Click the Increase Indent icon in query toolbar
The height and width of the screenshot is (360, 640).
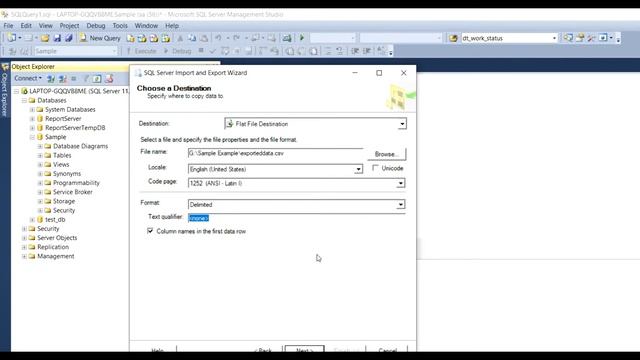tap(367, 51)
